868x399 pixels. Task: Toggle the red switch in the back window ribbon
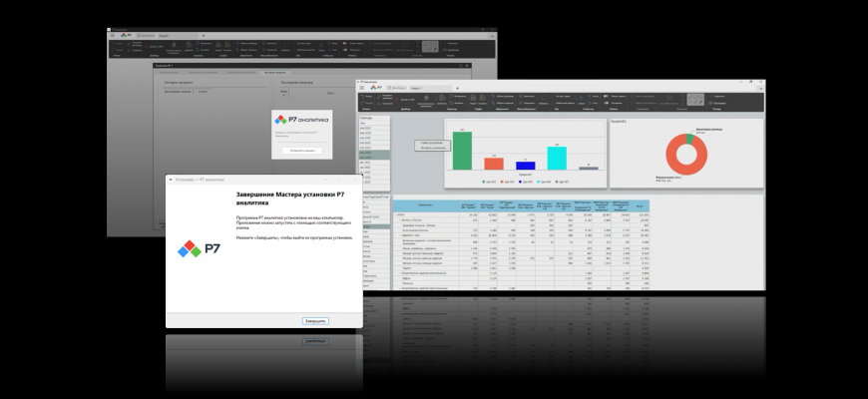point(345,43)
